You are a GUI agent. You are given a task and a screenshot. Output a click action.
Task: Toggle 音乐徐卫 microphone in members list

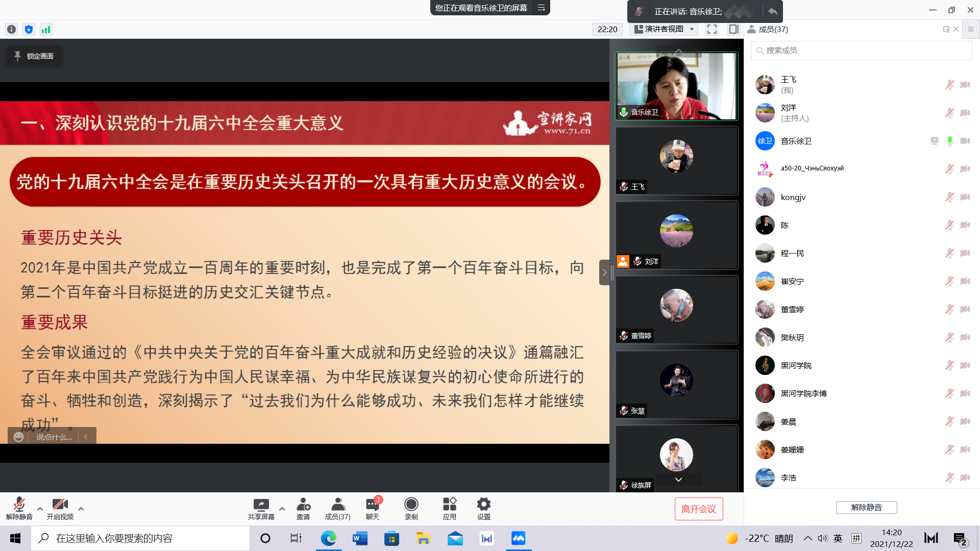click(x=949, y=141)
